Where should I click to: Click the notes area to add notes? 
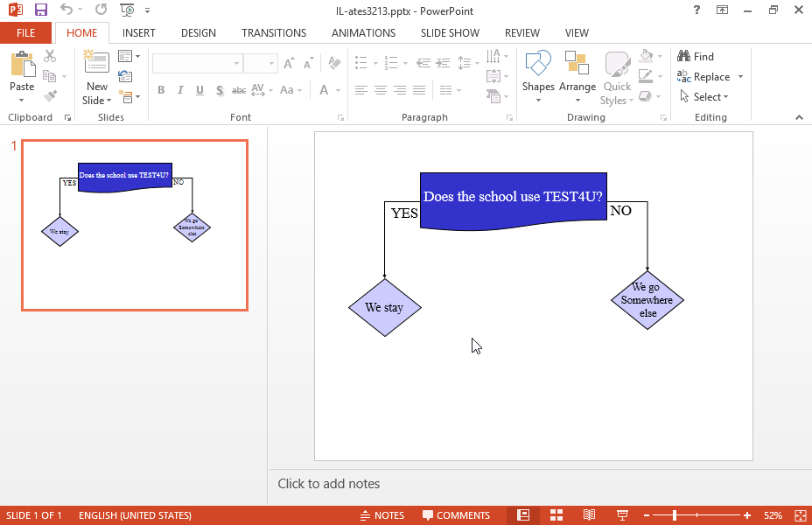[x=539, y=484]
